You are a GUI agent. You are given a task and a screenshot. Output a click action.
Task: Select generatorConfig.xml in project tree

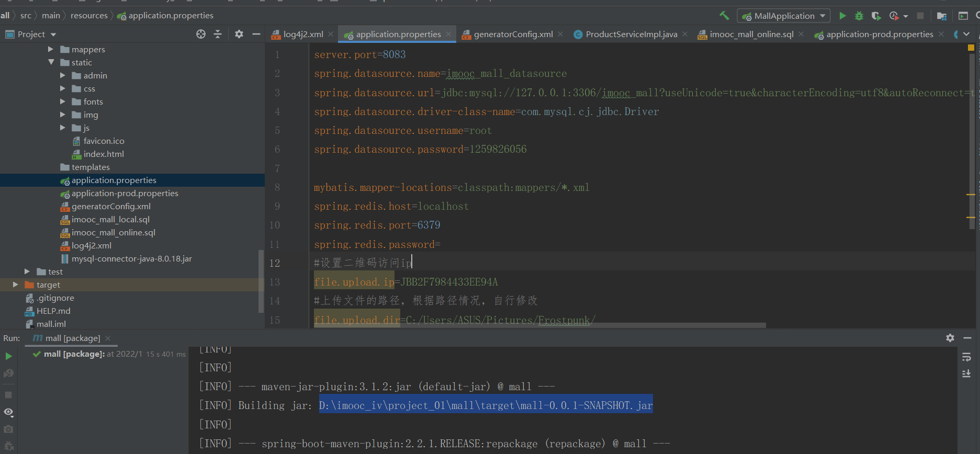pos(105,206)
